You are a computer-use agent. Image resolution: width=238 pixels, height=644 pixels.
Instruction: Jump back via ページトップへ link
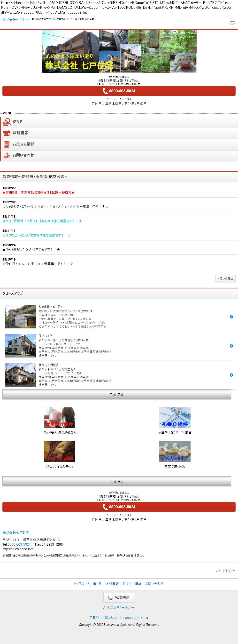225,571
